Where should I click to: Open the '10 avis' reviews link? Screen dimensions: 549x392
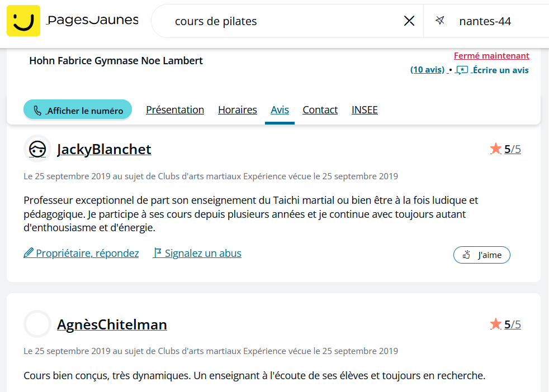point(427,70)
